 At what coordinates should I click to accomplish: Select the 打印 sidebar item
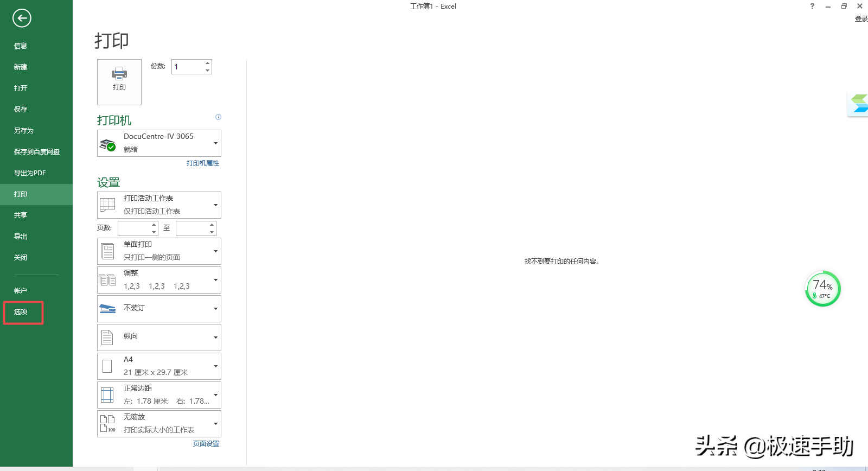[x=36, y=194]
